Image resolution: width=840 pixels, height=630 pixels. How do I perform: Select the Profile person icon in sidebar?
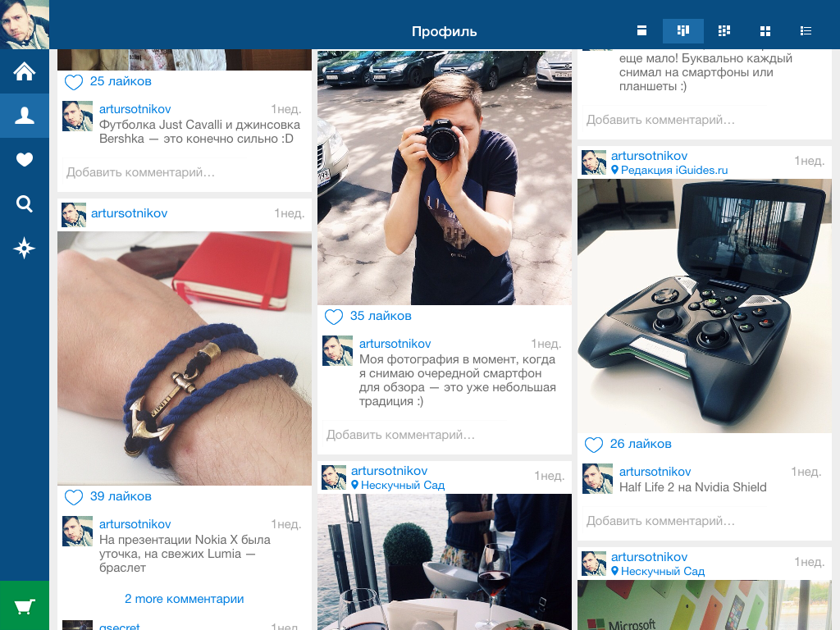click(24, 115)
